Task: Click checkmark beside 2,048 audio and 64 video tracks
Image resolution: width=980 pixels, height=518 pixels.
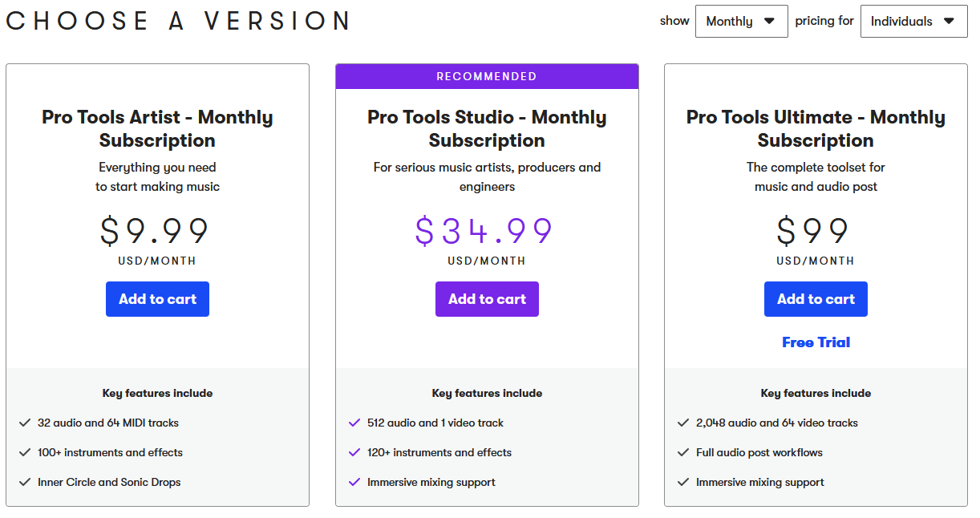Action: (x=683, y=423)
